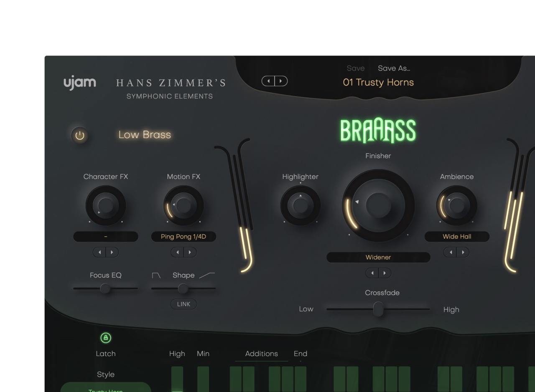Select next Character FX mode

pyautogui.click(x=112, y=252)
